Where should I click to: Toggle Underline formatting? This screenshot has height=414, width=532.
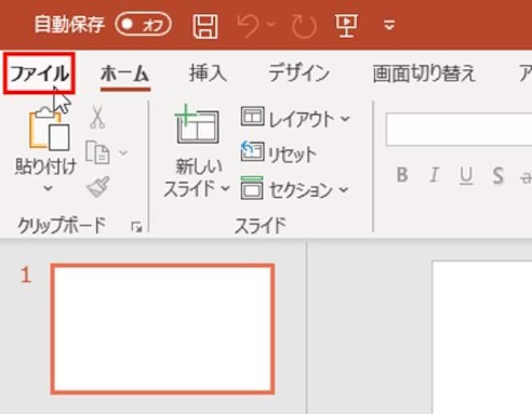(465, 175)
